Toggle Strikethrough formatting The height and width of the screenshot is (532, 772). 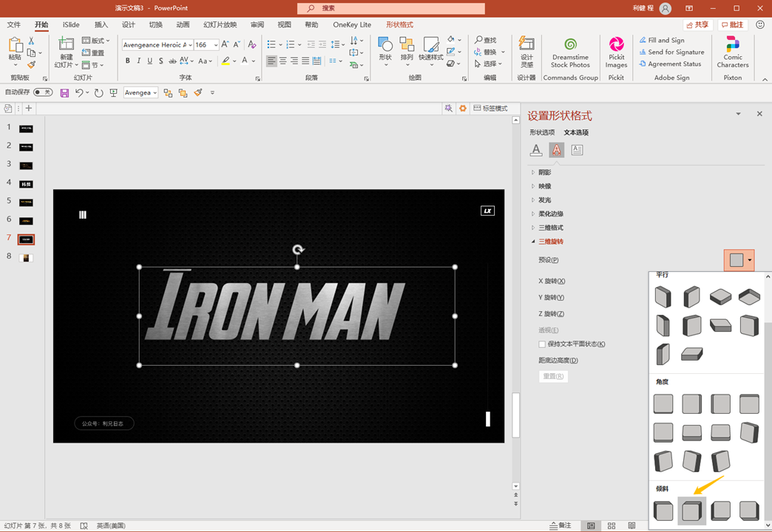(x=172, y=61)
